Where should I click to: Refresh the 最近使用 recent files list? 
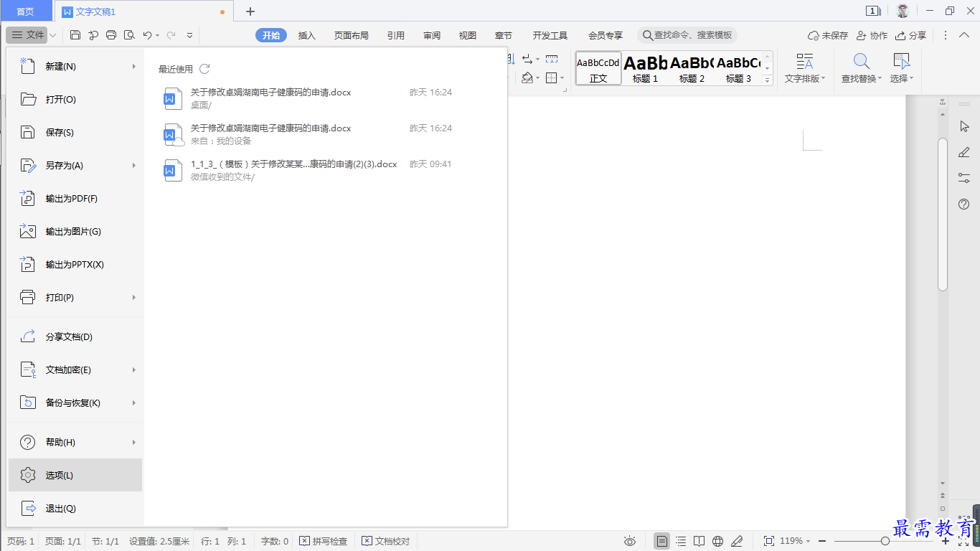204,69
